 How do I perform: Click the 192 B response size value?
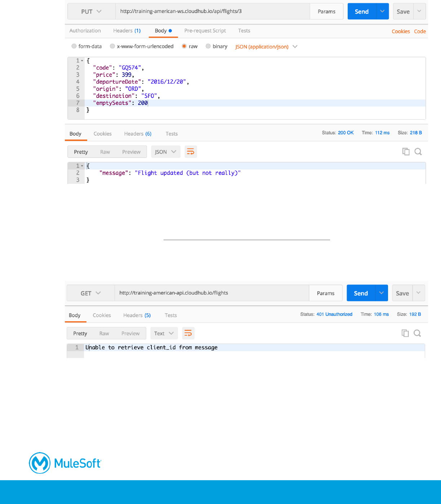click(x=415, y=314)
